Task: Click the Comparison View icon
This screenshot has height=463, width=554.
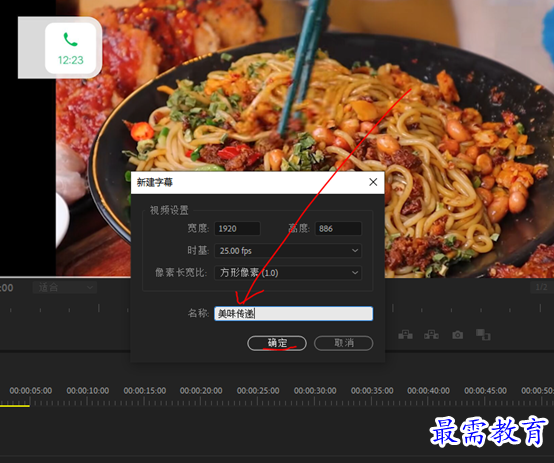Action: tap(483, 335)
